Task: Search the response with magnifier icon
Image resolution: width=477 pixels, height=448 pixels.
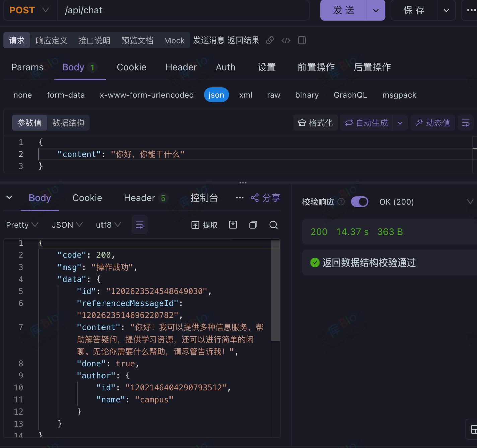Action: tap(273, 225)
